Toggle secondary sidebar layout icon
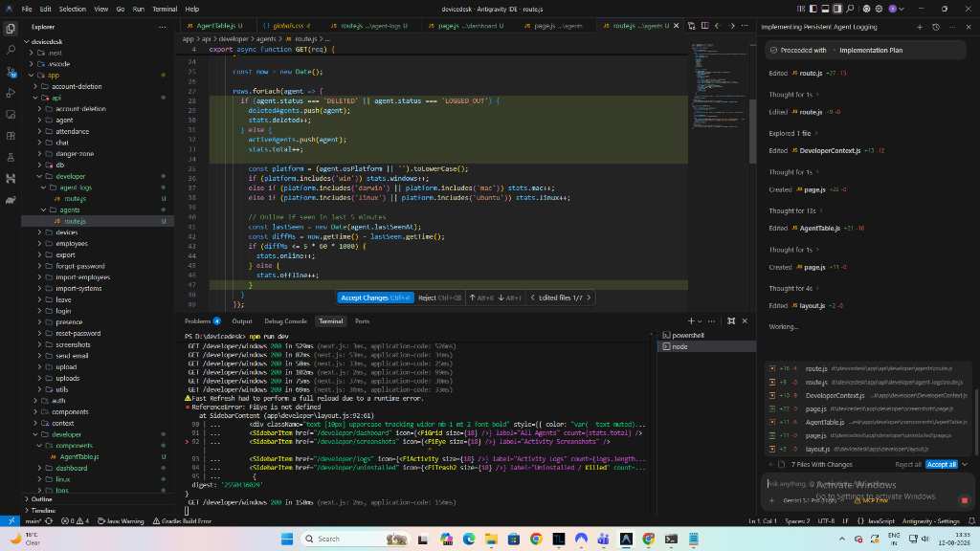This screenshot has width=980, height=551. [x=837, y=9]
